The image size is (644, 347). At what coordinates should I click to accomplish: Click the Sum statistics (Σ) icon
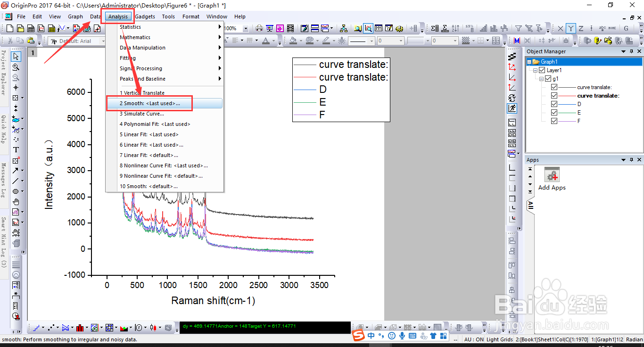coord(434,28)
